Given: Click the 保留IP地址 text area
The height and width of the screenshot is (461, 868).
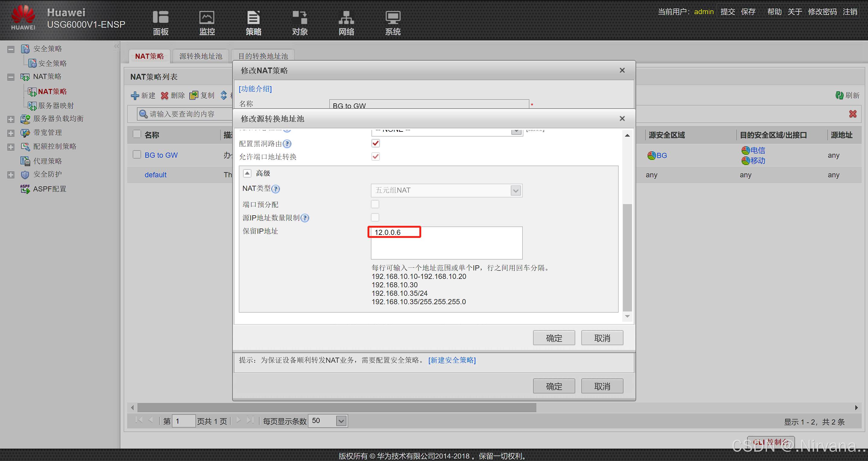Looking at the screenshot, I should point(447,243).
